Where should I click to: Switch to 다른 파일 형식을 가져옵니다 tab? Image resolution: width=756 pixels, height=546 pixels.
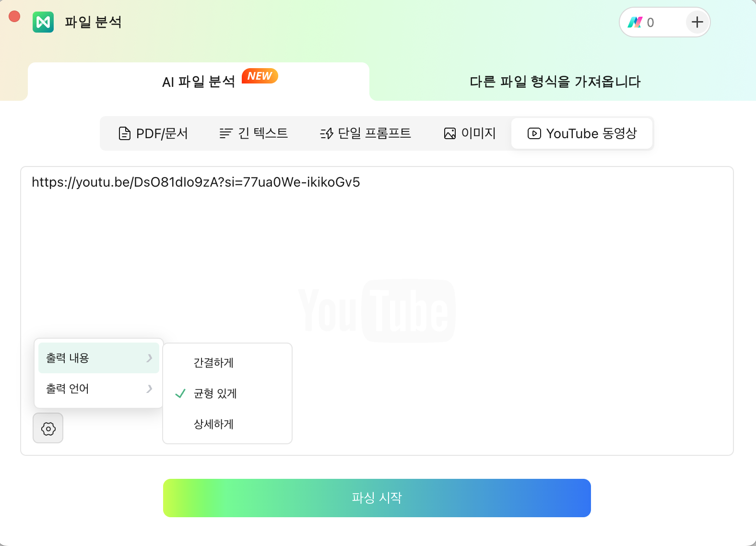(555, 82)
